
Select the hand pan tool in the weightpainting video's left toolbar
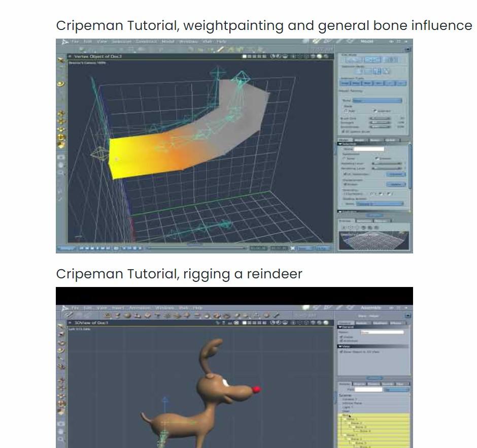click(x=61, y=165)
